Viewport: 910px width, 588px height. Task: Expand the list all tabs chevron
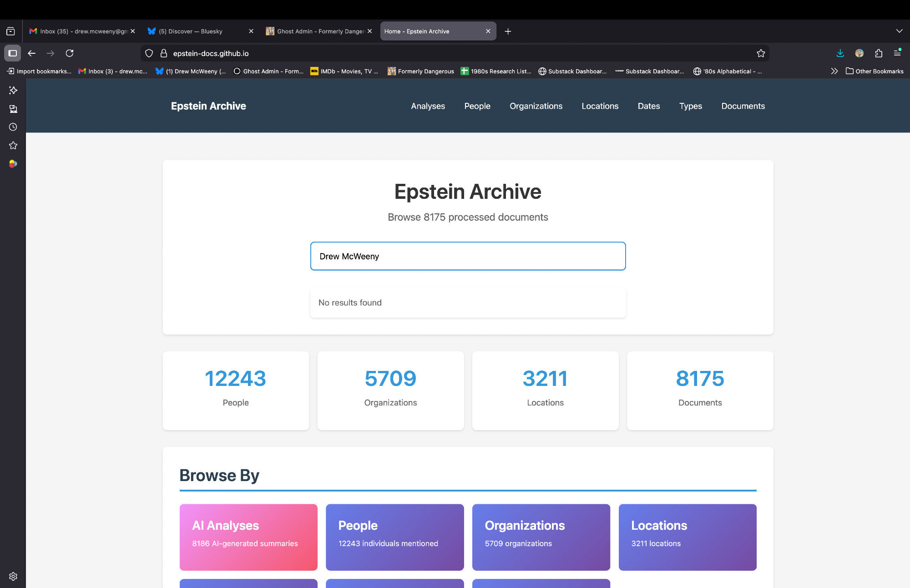pos(899,31)
